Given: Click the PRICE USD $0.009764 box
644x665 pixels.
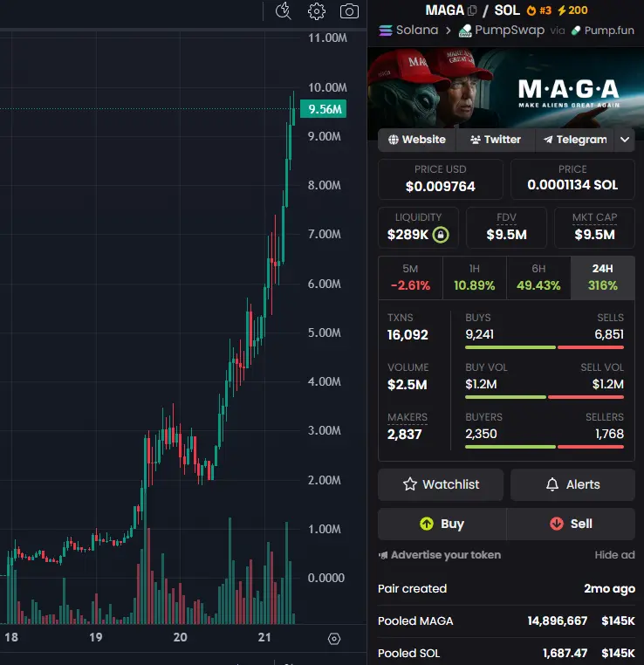Looking at the screenshot, I should point(441,180).
